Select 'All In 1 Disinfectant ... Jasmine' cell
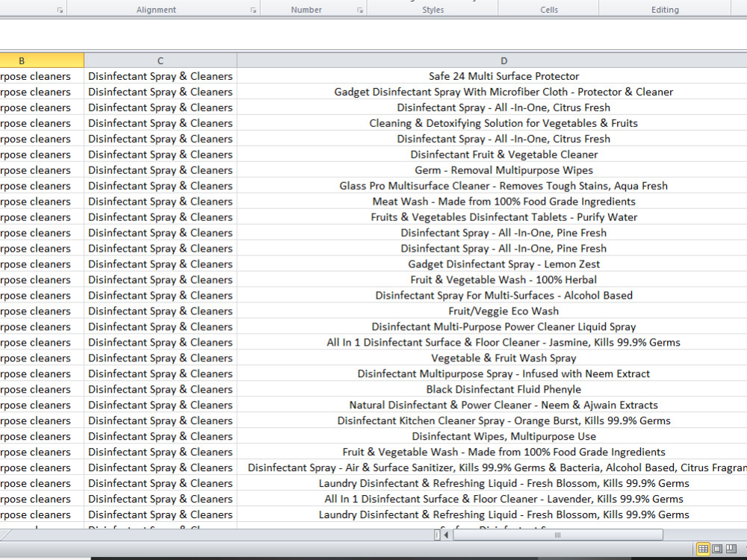This screenshot has height=560, width=747. 492,343
